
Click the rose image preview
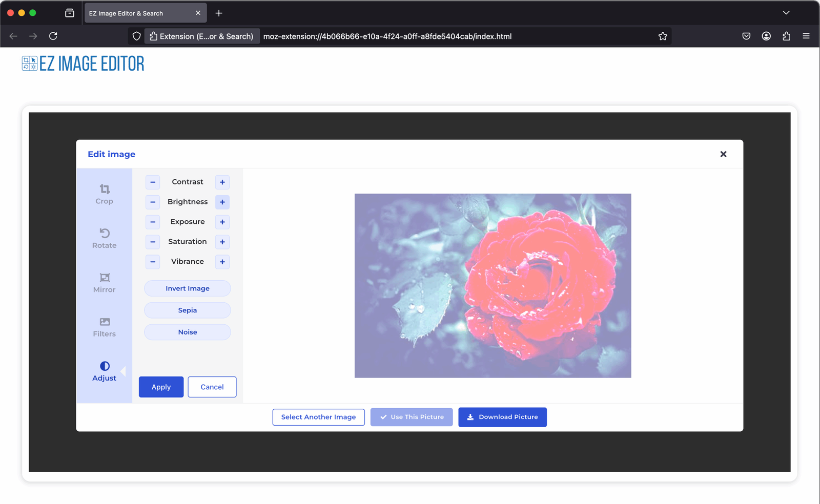point(493,286)
